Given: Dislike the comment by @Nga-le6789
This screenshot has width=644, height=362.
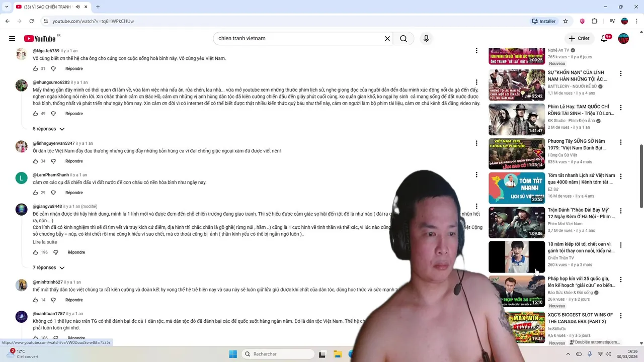Looking at the screenshot, I should (53, 69).
